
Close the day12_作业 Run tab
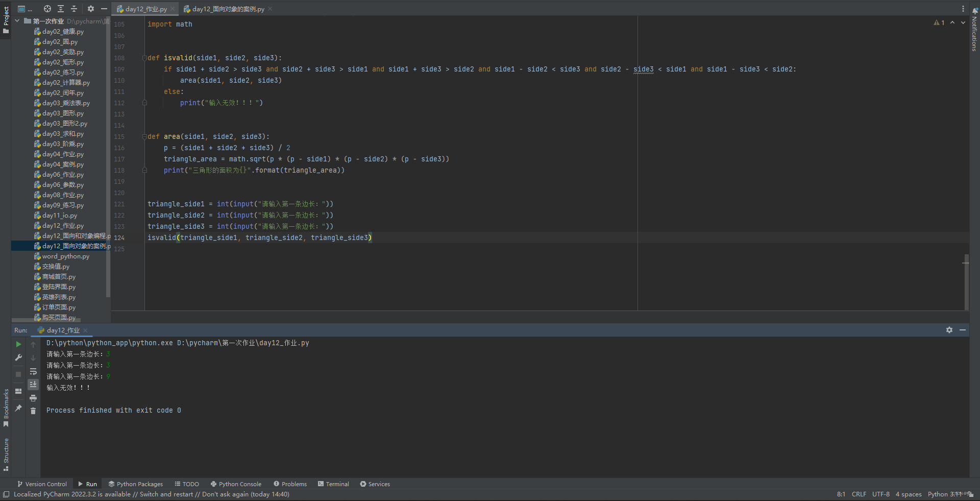click(x=85, y=330)
